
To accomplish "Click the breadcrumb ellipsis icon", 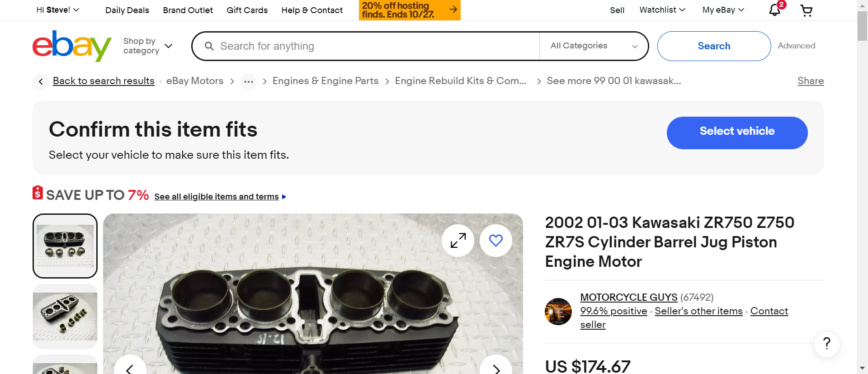I will click(x=248, y=81).
